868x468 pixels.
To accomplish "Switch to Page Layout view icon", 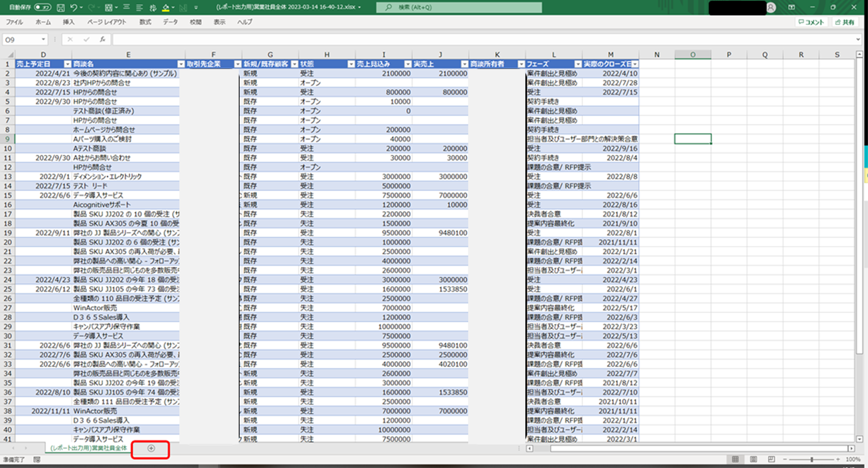I will point(754,459).
